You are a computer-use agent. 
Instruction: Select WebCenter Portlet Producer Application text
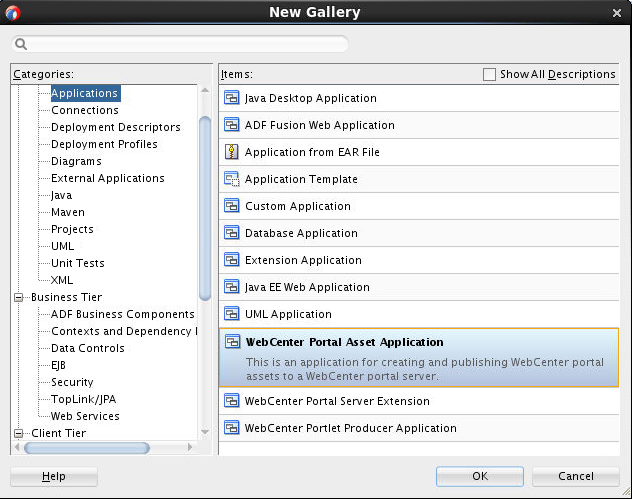351,428
